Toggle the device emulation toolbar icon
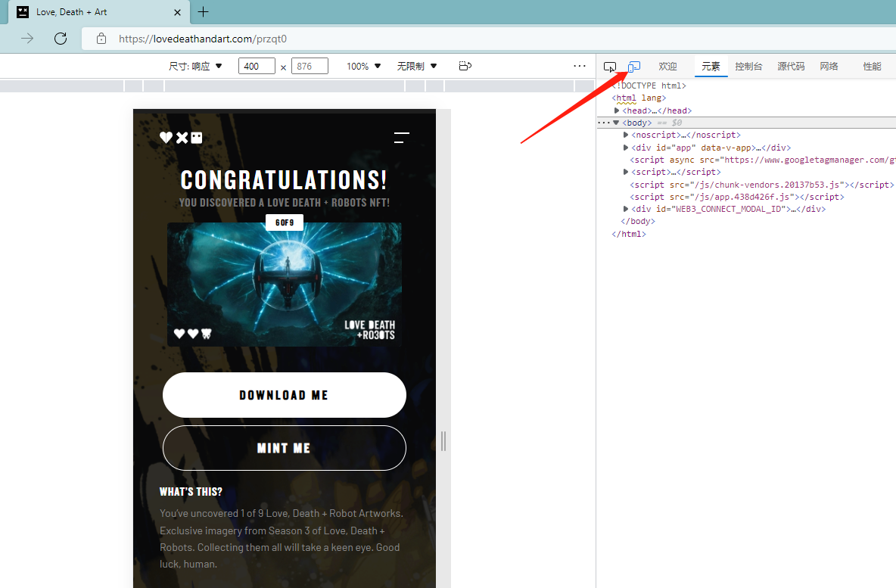 (x=633, y=67)
